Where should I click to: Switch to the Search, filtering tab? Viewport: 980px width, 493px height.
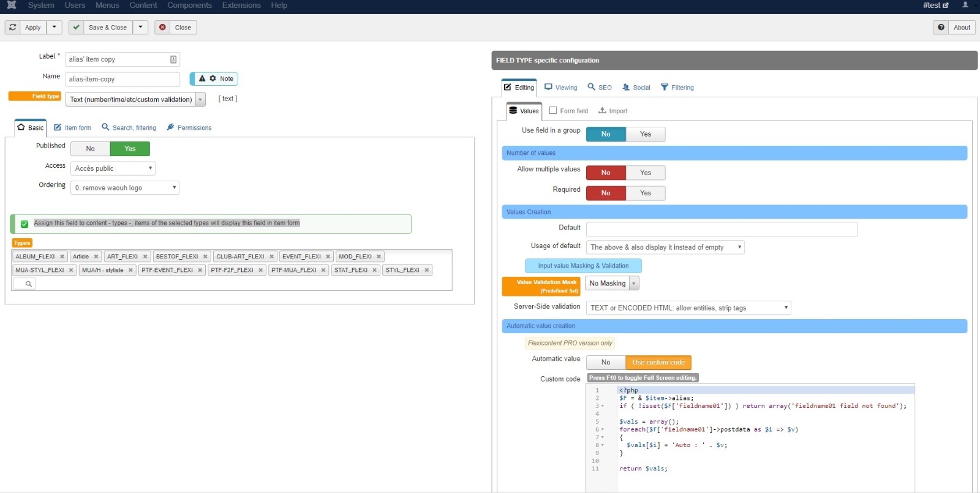point(129,128)
